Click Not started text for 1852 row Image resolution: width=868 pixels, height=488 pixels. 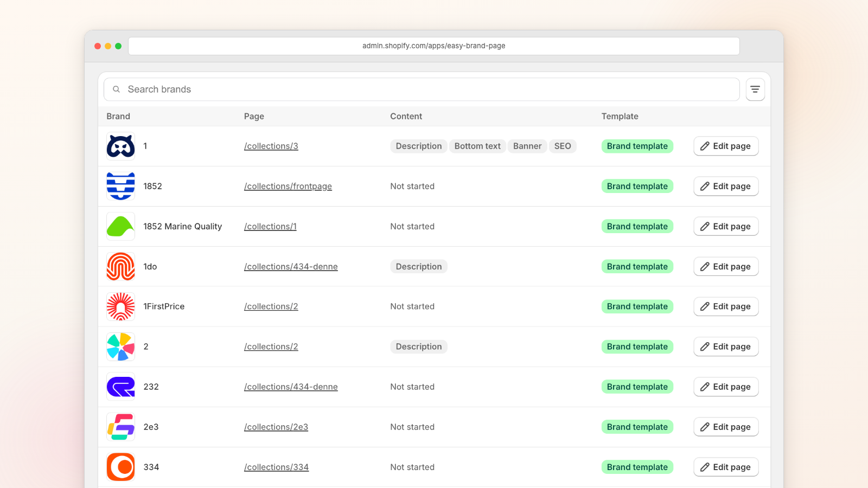pyautogui.click(x=412, y=187)
